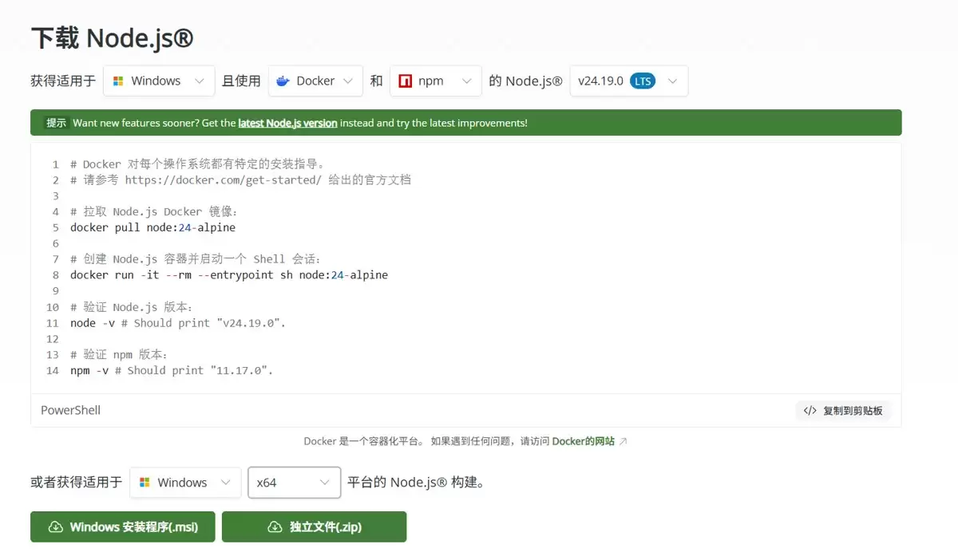Image resolution: width=958 pixels, height=560 pixels.
Task: Open the Docker install method dropdown
Action: pyautogui.click(x=315, y=81)
